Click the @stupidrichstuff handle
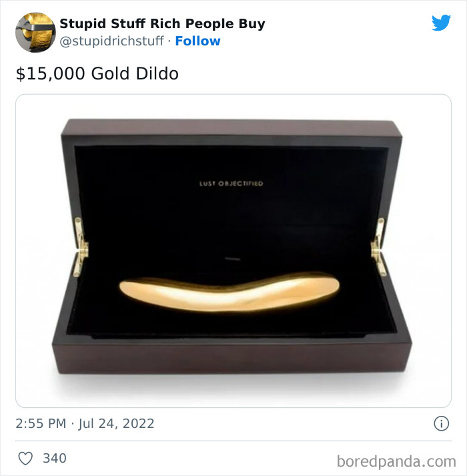Image resolution: width=467 pixels, height=476 pixels. coord(111,41)
